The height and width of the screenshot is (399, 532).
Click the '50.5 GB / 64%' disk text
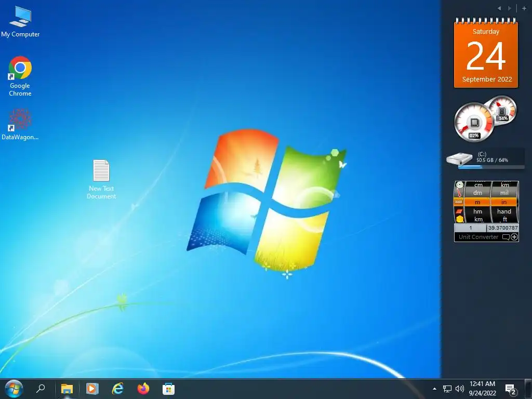click(492, 160)
